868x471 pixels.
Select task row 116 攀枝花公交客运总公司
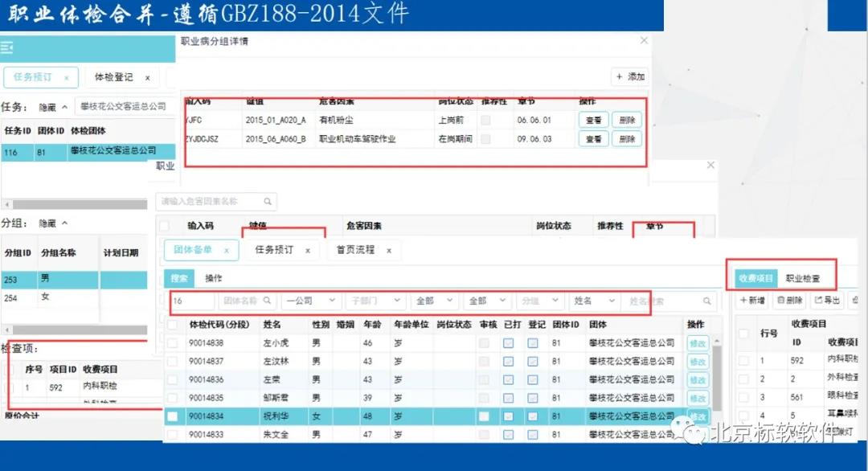click(x=88, y=152)
